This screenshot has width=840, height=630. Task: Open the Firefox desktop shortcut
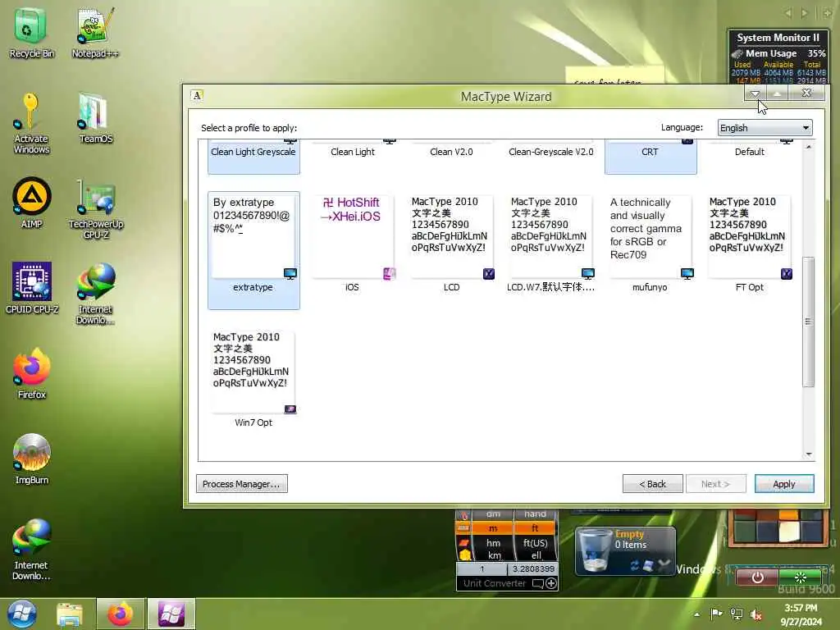(32, 373)
